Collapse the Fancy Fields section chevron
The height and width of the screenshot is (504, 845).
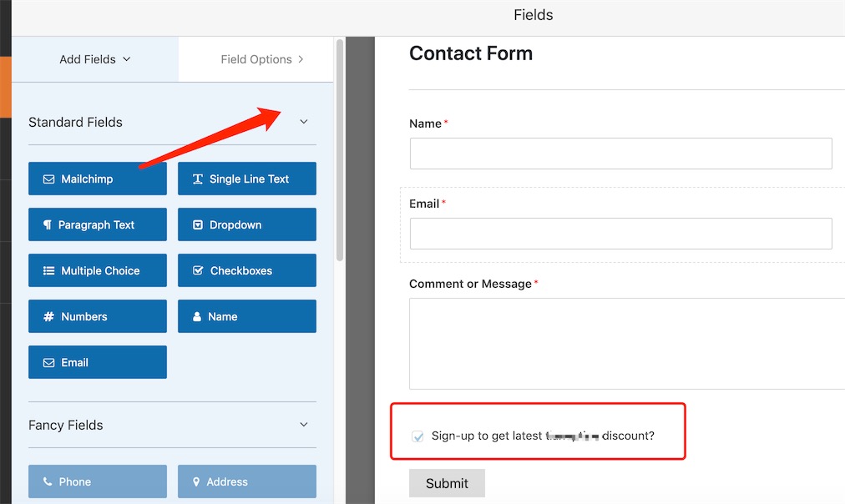click(304, 424)
